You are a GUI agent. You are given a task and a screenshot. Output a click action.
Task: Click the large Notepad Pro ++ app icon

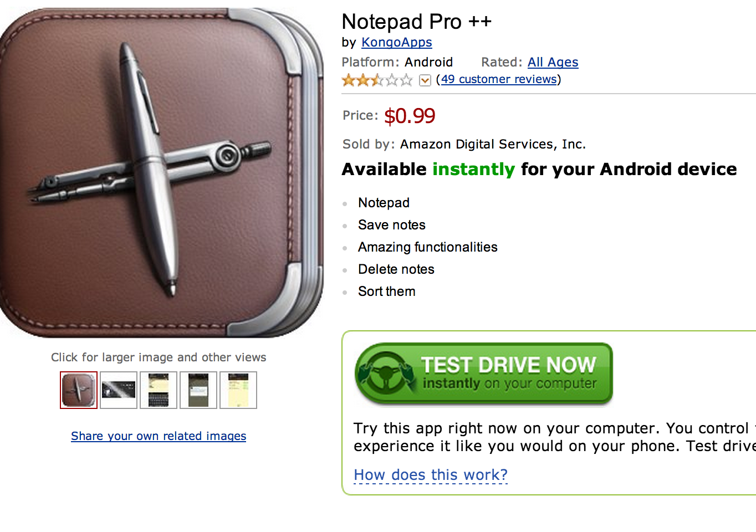tap(161, 172)
